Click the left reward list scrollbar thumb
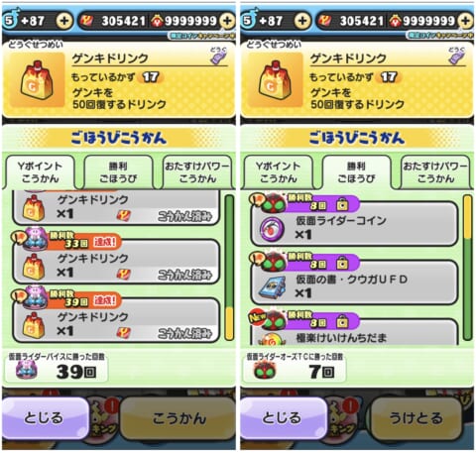Screen dimensions: 476x453 click(x=229, y=324)
